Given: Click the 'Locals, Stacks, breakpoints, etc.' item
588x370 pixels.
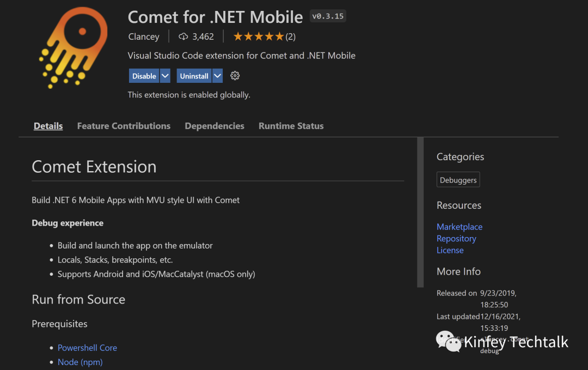Looking at the screenshot, I should point(115,260).
